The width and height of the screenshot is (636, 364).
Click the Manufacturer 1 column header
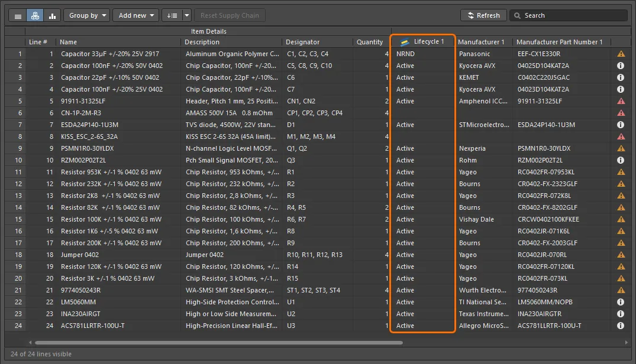[x=481, y=42]
